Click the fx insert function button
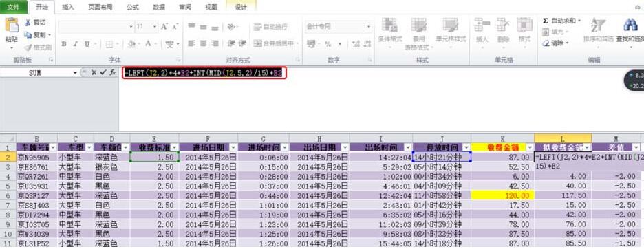Screen dimensions: 644x249 pyautogui.click(x=112, y=72)
